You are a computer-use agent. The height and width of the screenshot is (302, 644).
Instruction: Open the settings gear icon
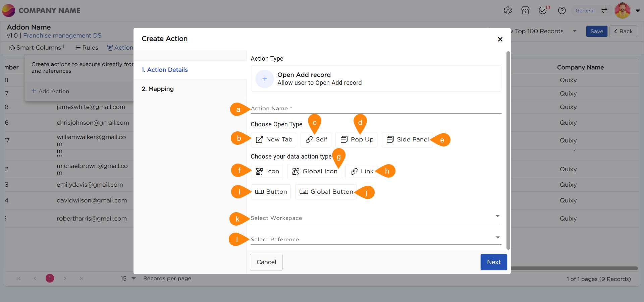(507, 10)
